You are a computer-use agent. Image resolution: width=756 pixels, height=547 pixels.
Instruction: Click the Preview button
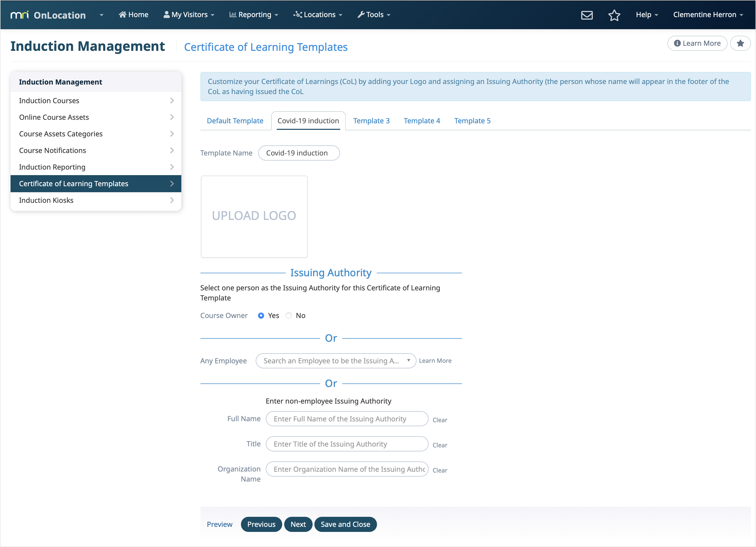pyautogui.click(x=220, y=524)
